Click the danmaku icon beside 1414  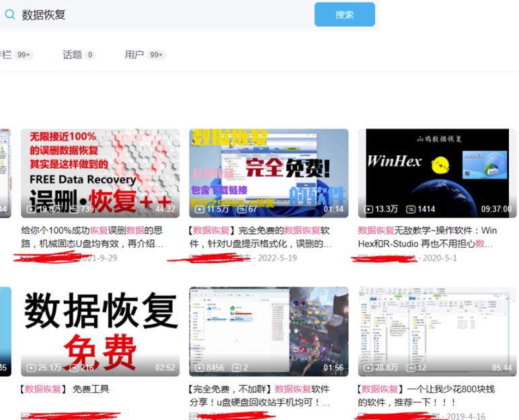tap(411, 209)
